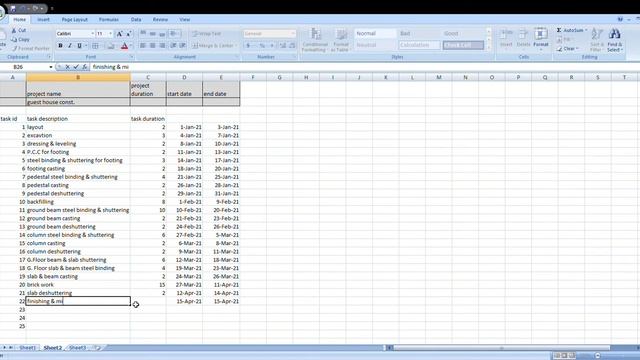Click the Middle Align icon
Viewport: 640px width, 360px height.
click(153, 33)
